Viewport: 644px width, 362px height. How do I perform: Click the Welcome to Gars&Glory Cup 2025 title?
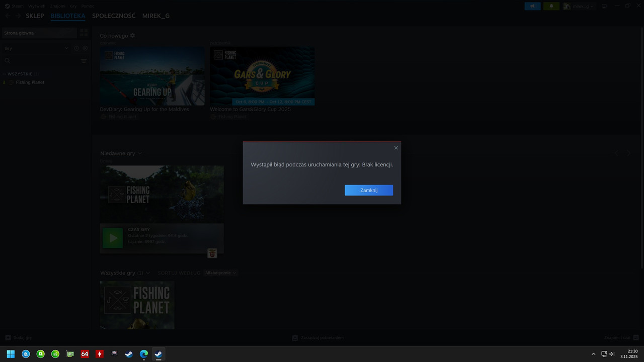[x=250, y=109]
